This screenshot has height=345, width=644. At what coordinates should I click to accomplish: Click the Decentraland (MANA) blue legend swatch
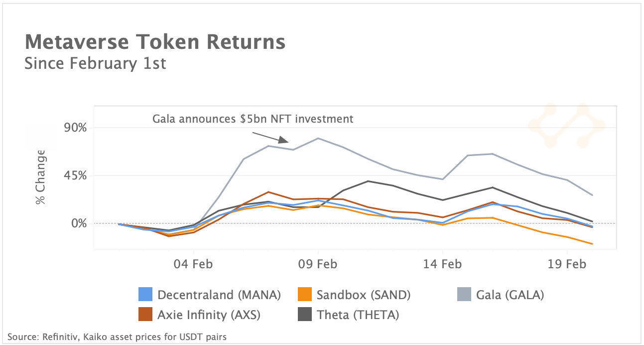(x=145, y=295)
